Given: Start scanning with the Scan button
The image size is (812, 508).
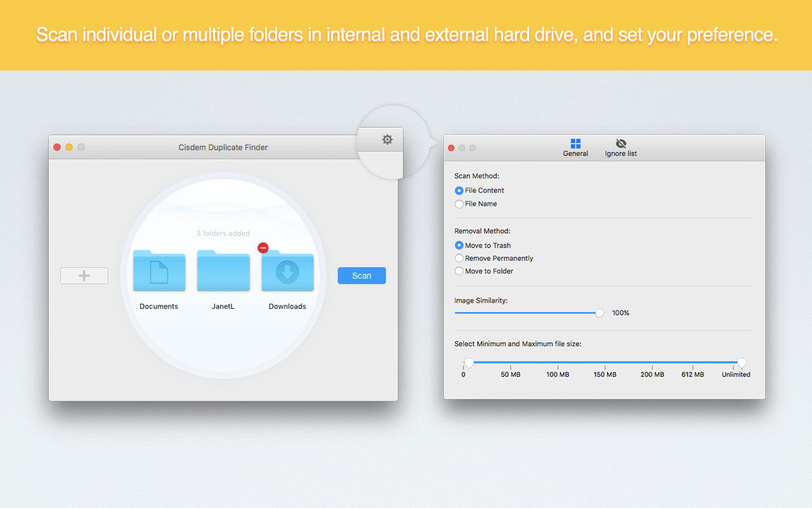Looking at the screenshot, I should (362, 276).
